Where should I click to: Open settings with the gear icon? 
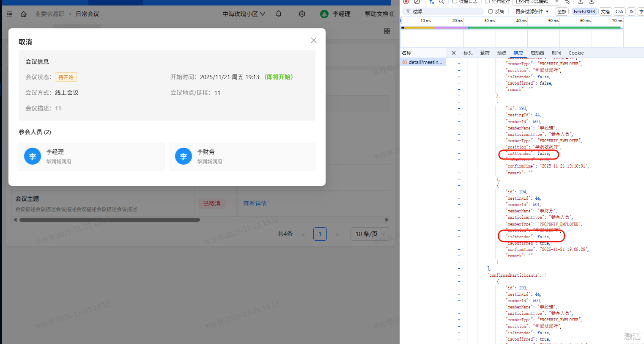coord(302,14)
